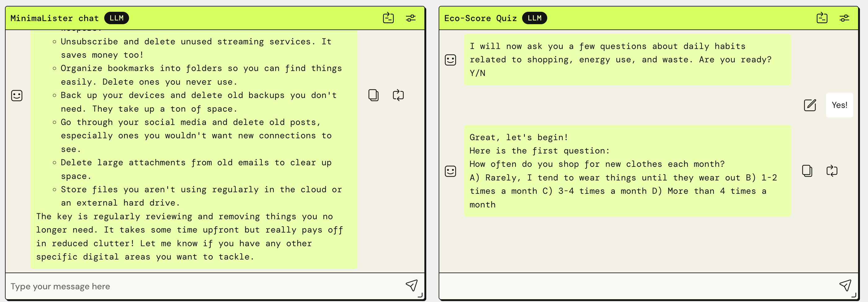Viewport: 868px width, 302px height.
Task: Click the 'MinimaLister chat' title
Action: pyautogui.click(x=55, y=18)
